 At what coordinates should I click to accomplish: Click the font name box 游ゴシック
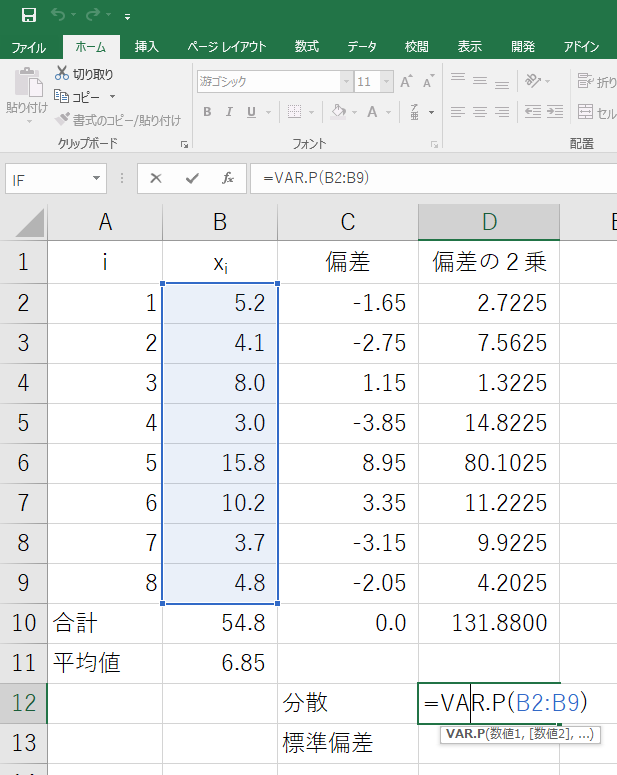tap(268, 82)
